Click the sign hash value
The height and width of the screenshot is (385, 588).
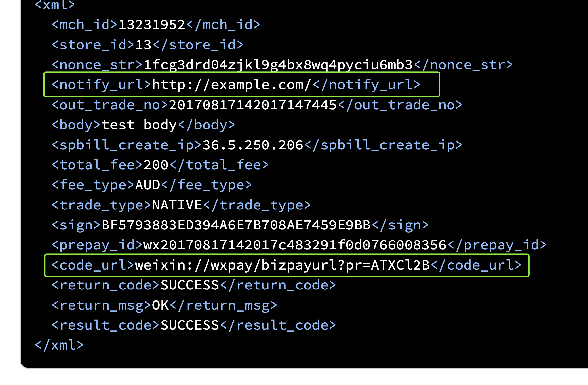[236, 225]
